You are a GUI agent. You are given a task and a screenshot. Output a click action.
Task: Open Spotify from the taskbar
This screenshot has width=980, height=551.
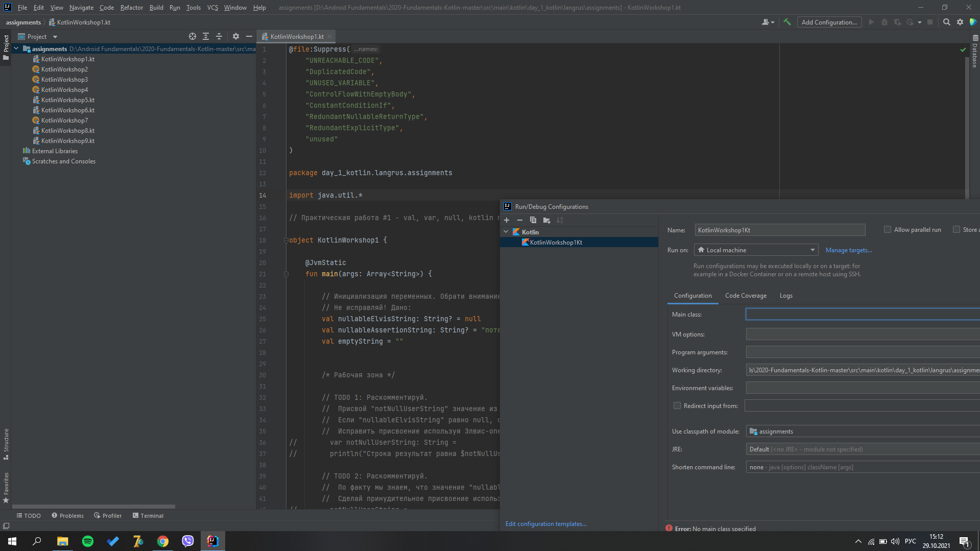tap(88, 541)
